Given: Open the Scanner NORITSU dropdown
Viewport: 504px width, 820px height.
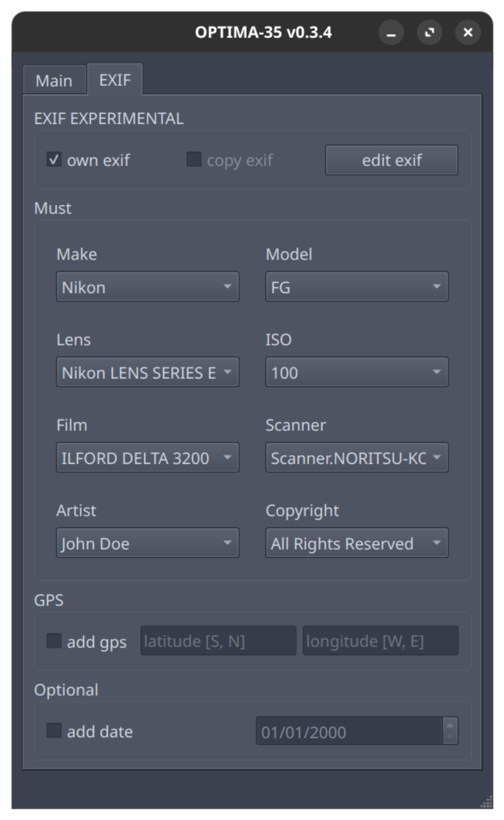Looking at the screenshot, I should tap(357, 458).
